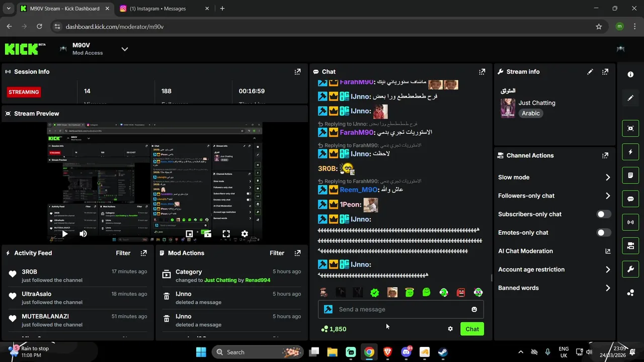The image size is (644, 362).
Task: Pop out the Session Info panel
Action: click(x=297, y=72)
